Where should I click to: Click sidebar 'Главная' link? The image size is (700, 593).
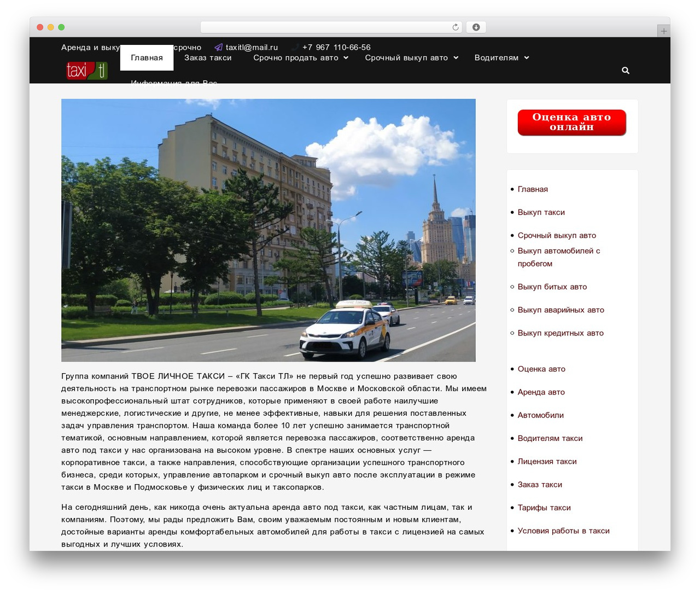click(x=533, y=189)
